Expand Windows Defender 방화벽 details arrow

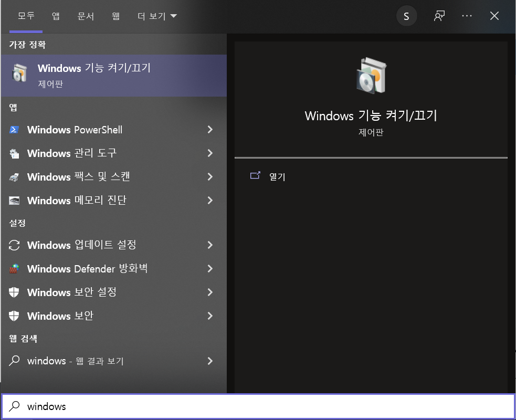(210, 269)
